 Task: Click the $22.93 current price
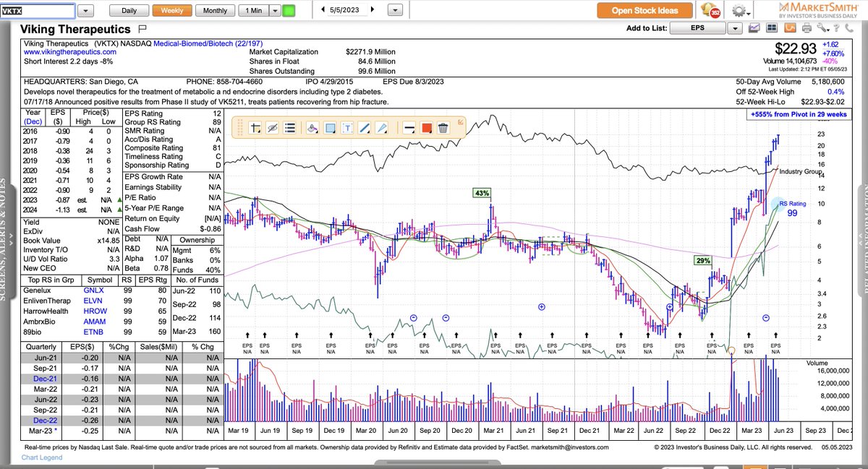coord(795,49)
